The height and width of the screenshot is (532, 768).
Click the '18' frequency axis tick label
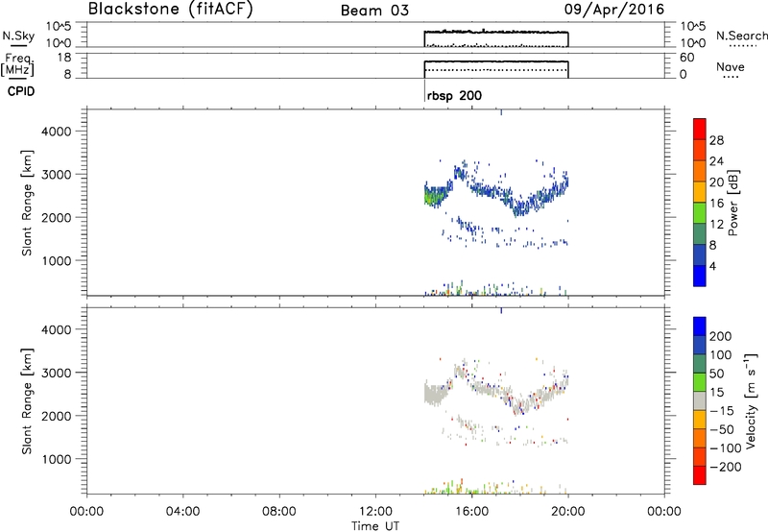click(64, 58)
